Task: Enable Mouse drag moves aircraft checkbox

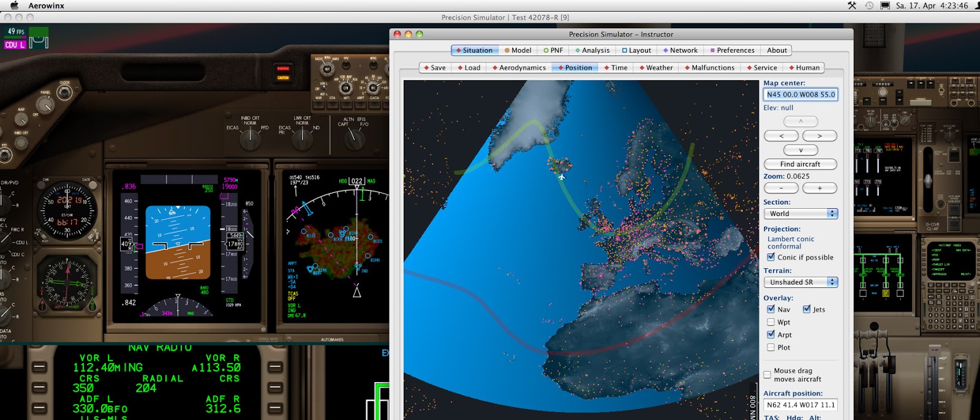Action: pos(767,375)
